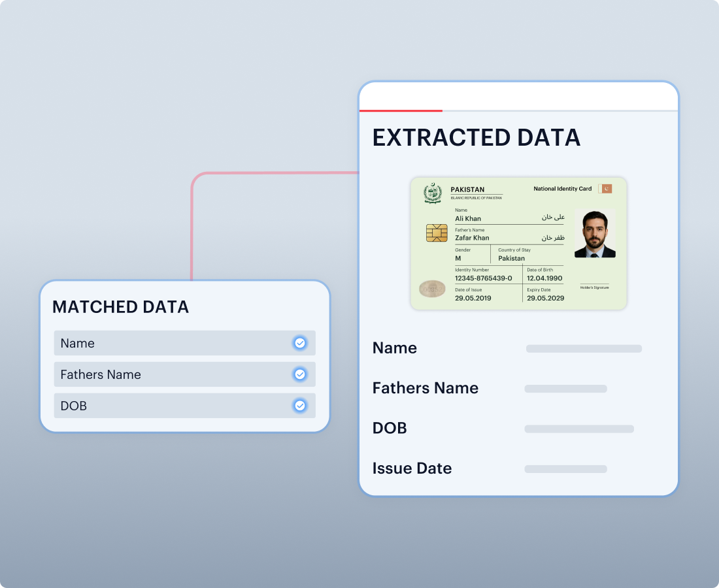Click the Pakistan state emblem on the ID card

[433, 193]
